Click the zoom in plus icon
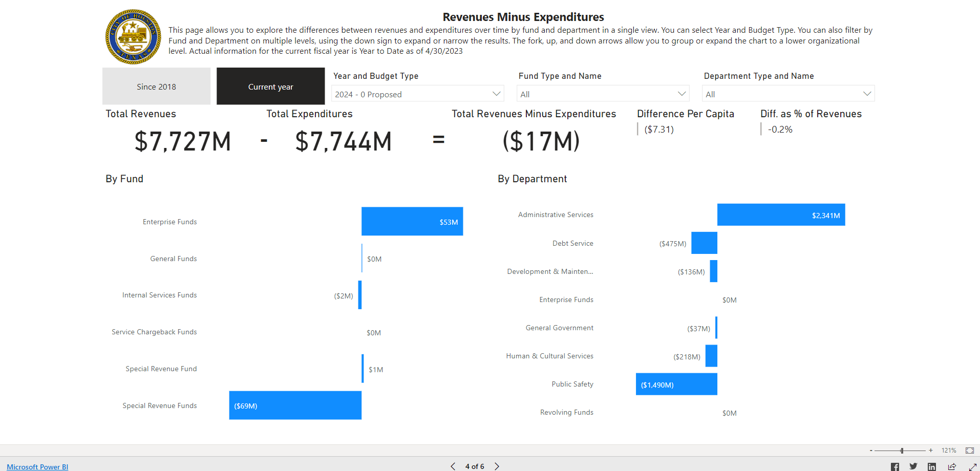This screenshot has width=980, height=471. 930,450
